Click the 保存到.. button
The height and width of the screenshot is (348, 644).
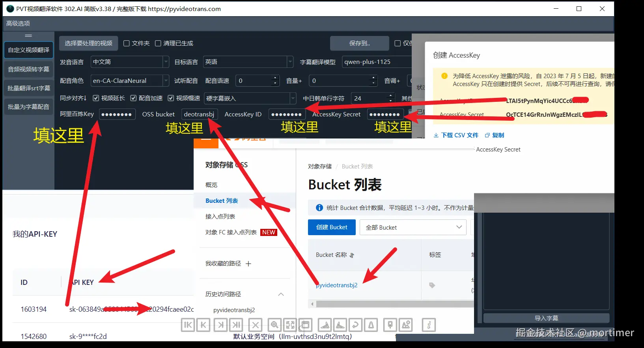click(360, 43)
